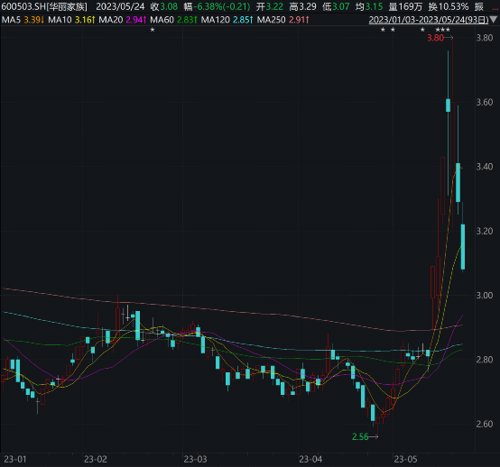The image size is (500, 467).
Task: Click the last candlestick on 2023/05/24
Action: (x=463, y=247)
